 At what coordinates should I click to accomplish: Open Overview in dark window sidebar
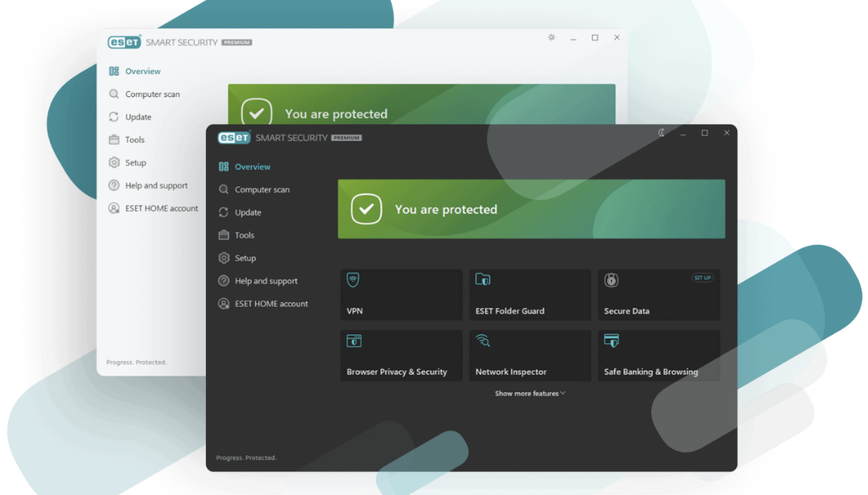(253, 166)
